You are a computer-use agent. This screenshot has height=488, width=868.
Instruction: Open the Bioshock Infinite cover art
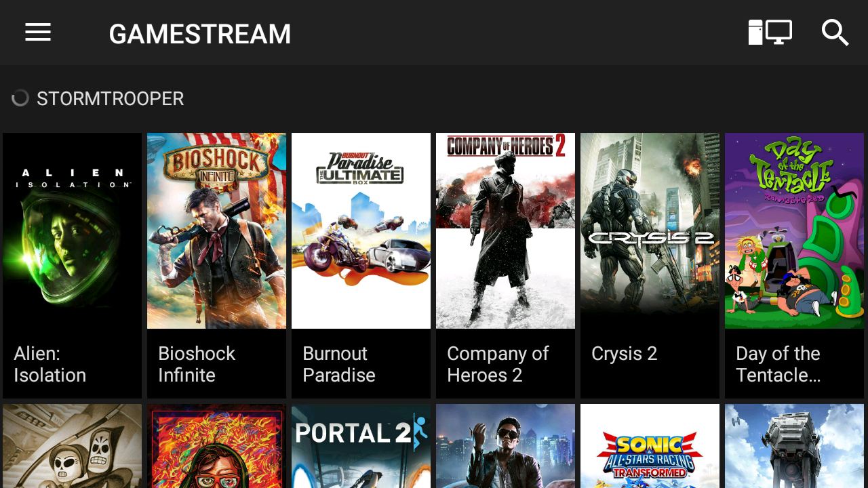coord(216,230)
